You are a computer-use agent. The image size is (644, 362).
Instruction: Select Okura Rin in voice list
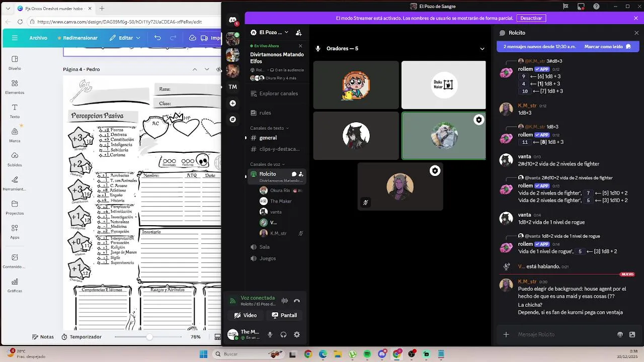click(x=280, y=191)
